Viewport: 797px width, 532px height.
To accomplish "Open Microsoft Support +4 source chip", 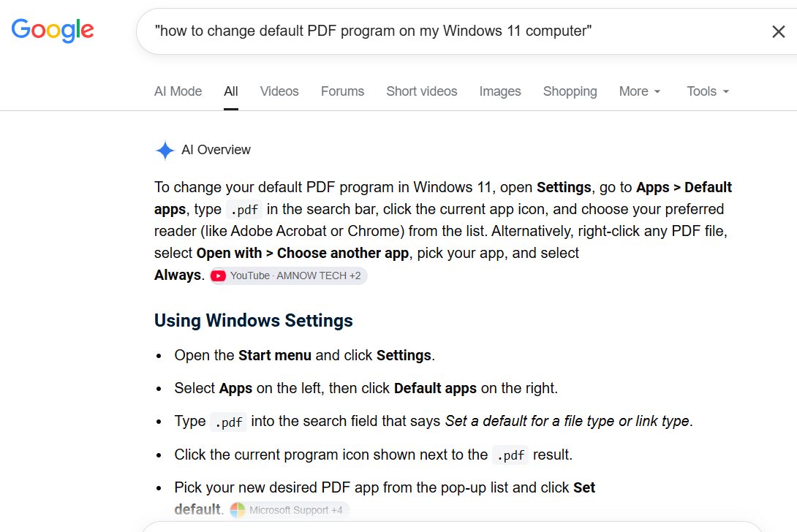I will coord(290,509).
